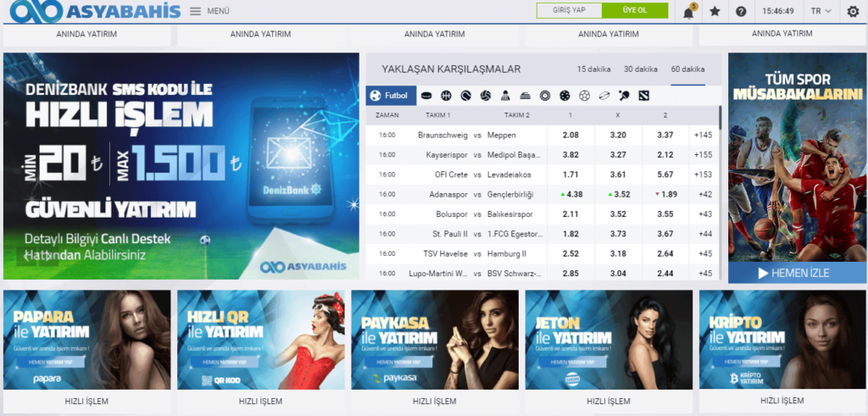Open the settings gear icon
Image resolution: width=868 pixels, height=416 pixels.
[853, 11]
